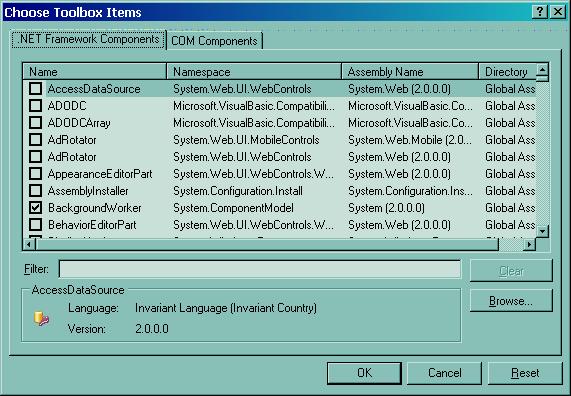Click the horizontal scroll-right arrow
Image resolution: width=571 pixels, height=396 pixels.
click(529, 244)
